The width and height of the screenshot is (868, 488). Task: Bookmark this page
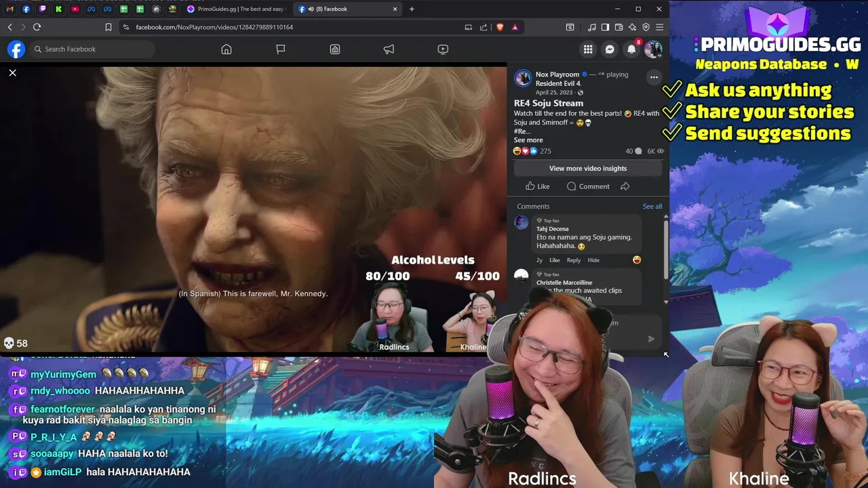click(108, 27)
